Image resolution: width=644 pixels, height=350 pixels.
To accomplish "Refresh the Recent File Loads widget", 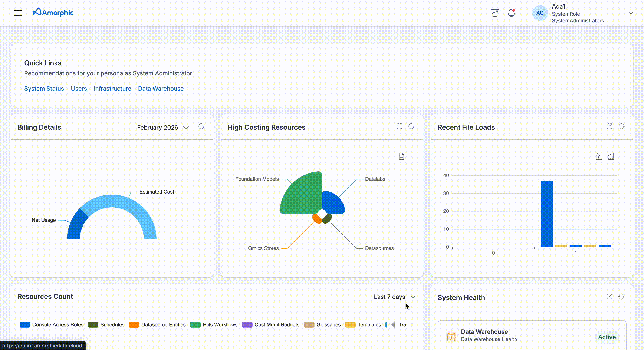I will point(621,126).
